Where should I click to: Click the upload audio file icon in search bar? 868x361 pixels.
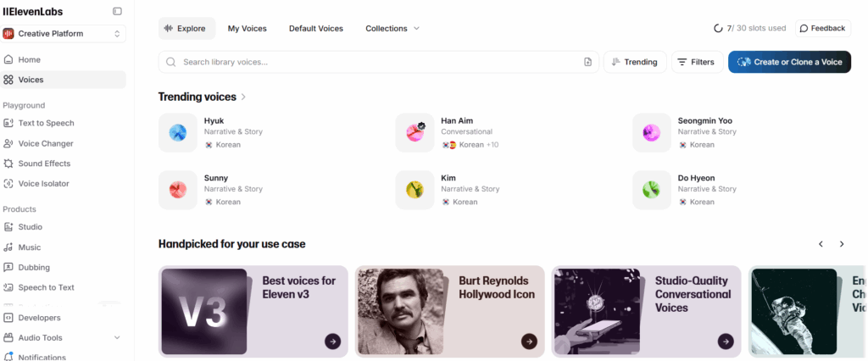(588, 62)
